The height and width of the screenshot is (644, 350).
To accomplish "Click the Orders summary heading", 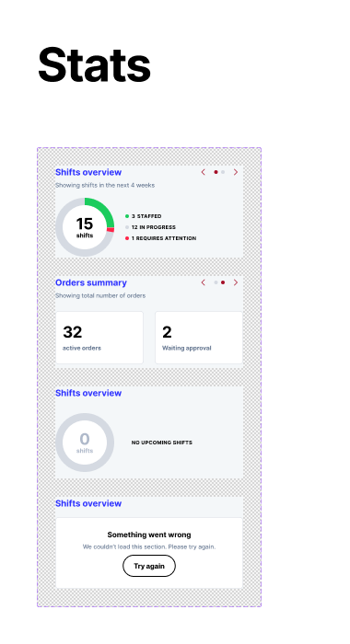I will pyautogui.click(x=91, y=282).
